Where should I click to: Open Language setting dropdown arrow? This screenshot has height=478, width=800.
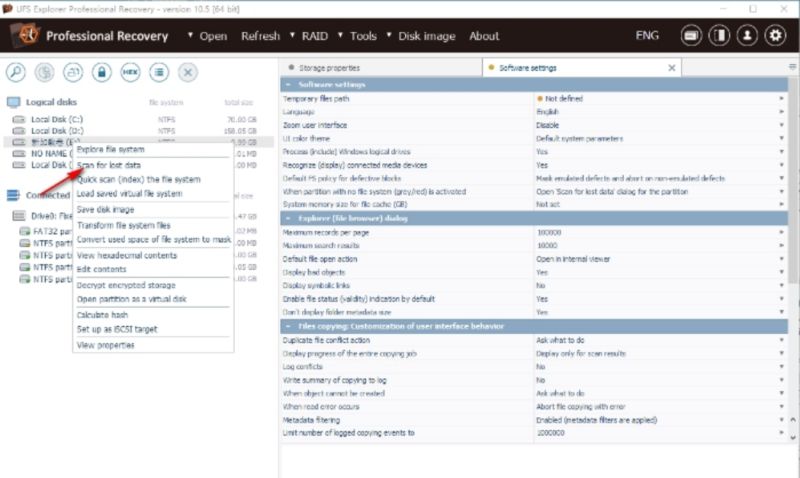pyautogui.click(x=781, y=112)
